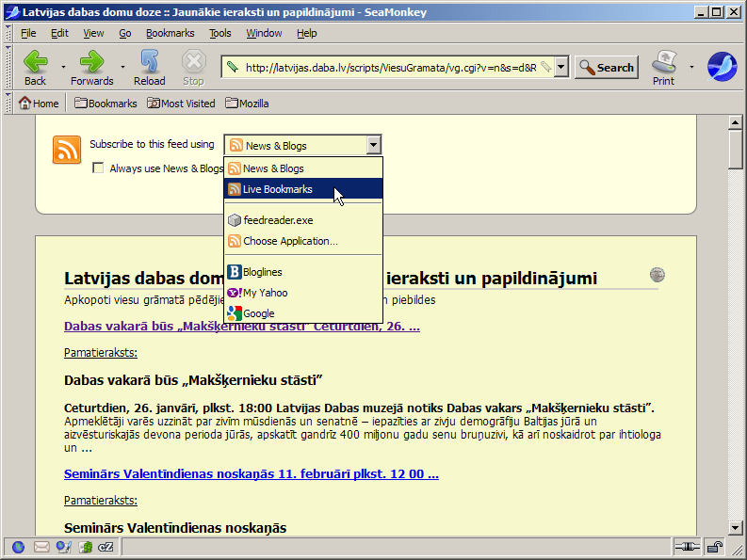Open the View menu
Viewport: 747px width, 560px height.
click(93, 33)
